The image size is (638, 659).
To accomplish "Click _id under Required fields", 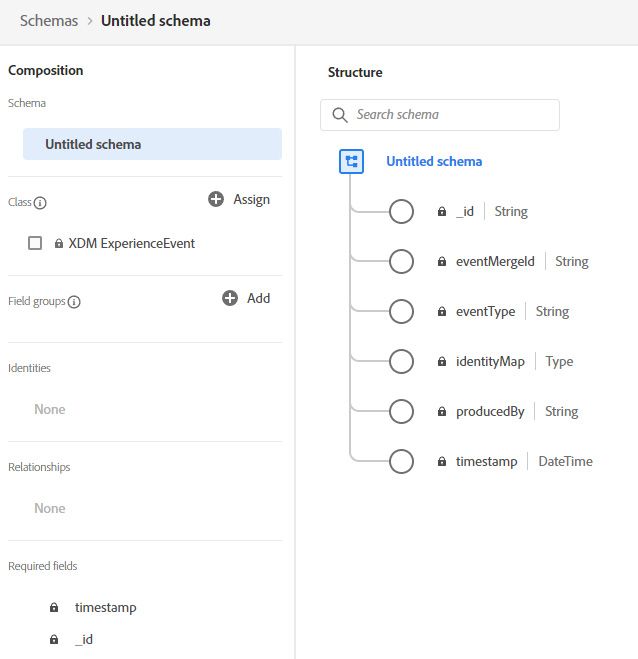I will tap(84, 640).
